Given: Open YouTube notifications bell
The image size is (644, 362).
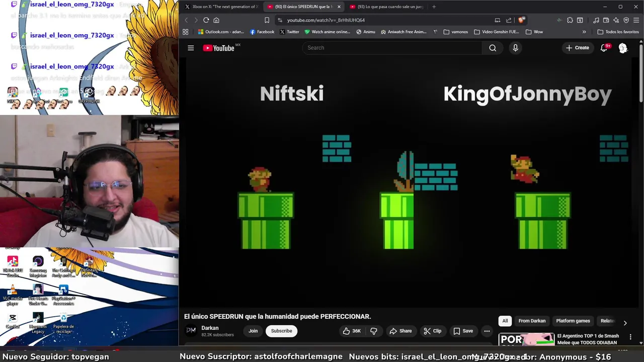Looking at the screenshot, I should (604, 48).
